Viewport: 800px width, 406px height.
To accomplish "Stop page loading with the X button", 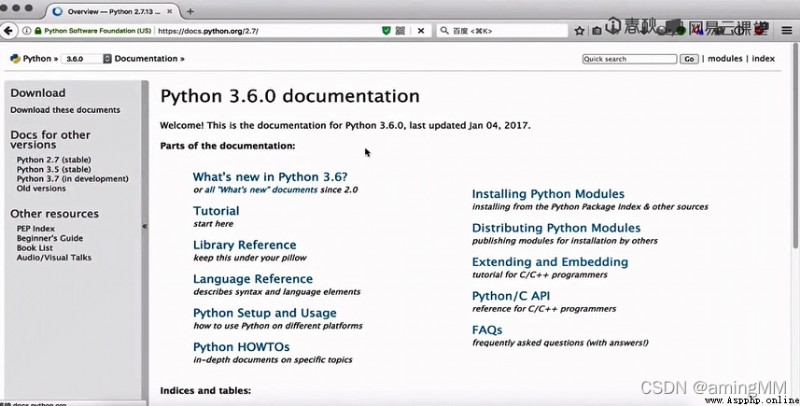I will pos(421,31).
